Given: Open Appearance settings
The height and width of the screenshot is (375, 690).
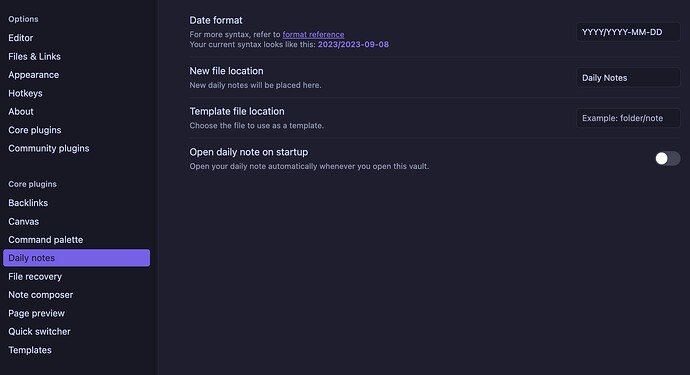Looking at the screenshot, I should click(x=33, y=75).
